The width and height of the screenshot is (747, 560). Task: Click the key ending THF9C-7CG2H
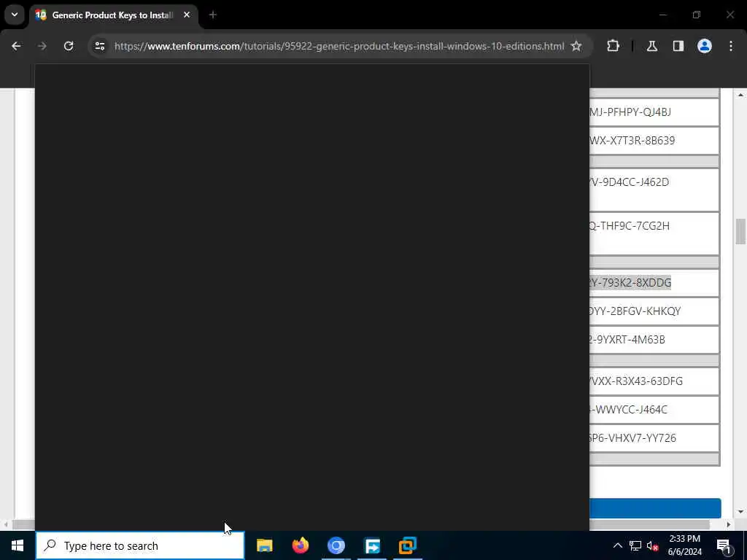(x=630, y=226)
